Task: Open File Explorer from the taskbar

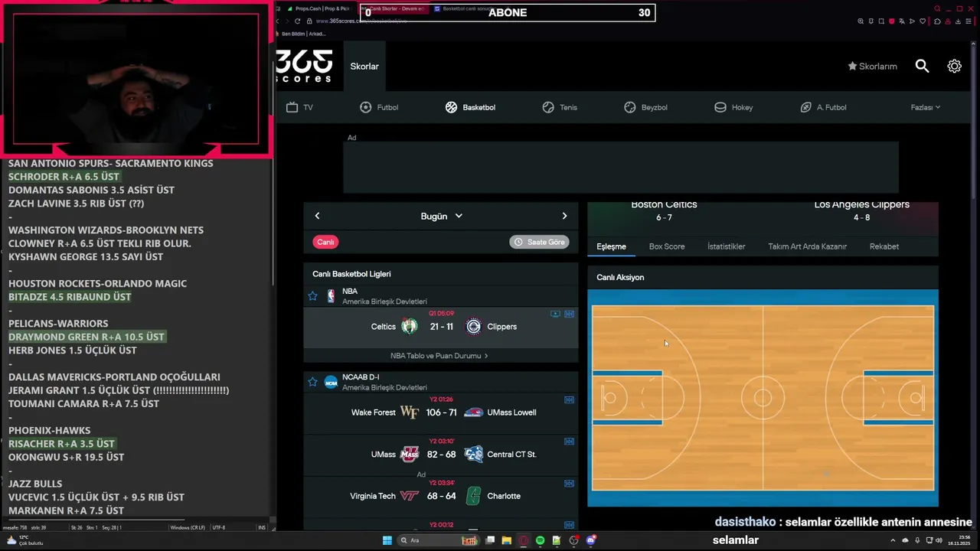Action: pyautogui.click(x=507, y=540)
